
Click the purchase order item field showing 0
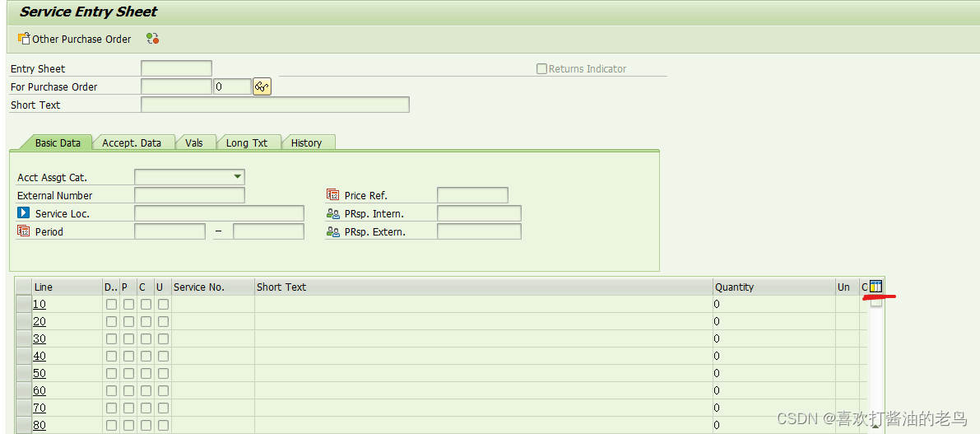(x=233, y=87)
